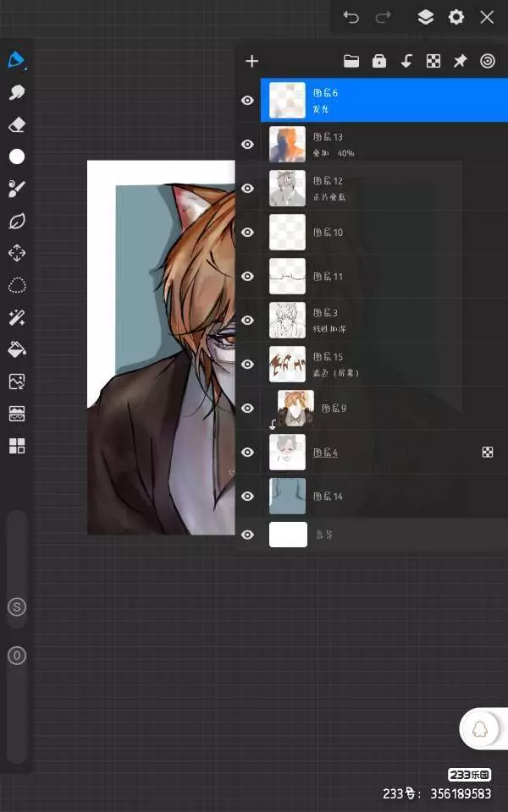
Task: Open the Transform move tool
Action: (x=17, y=253)
